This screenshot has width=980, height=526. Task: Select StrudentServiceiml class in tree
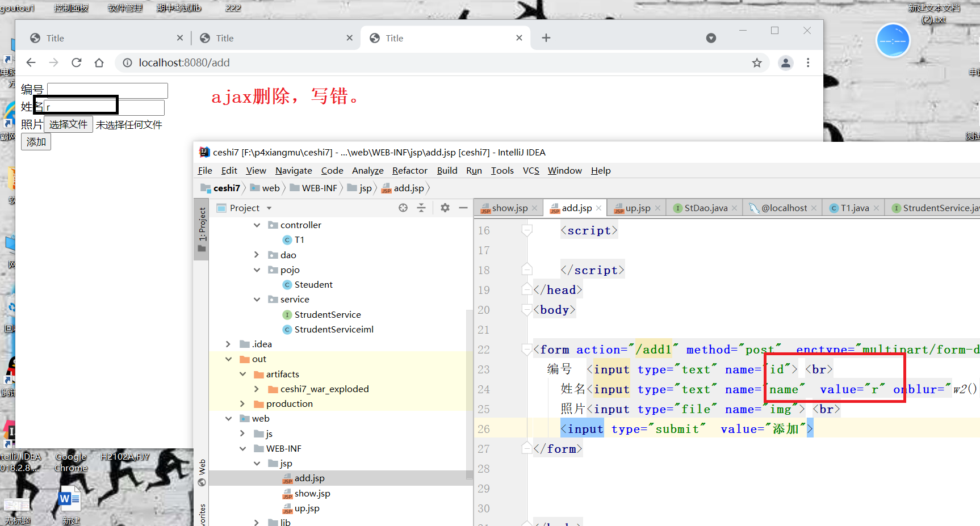(328, 330)
